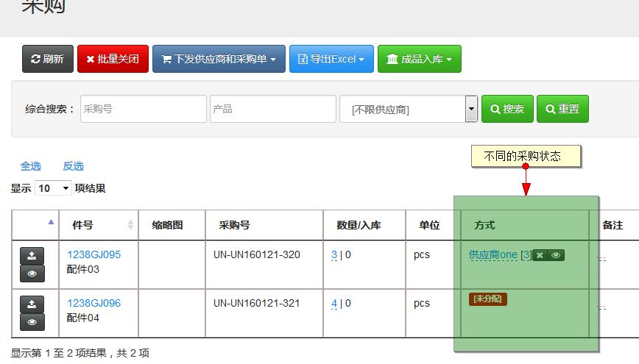This screenshot has width=639, height=364.
Task: Click the 产品 search input field
Action: coord(272,109)
